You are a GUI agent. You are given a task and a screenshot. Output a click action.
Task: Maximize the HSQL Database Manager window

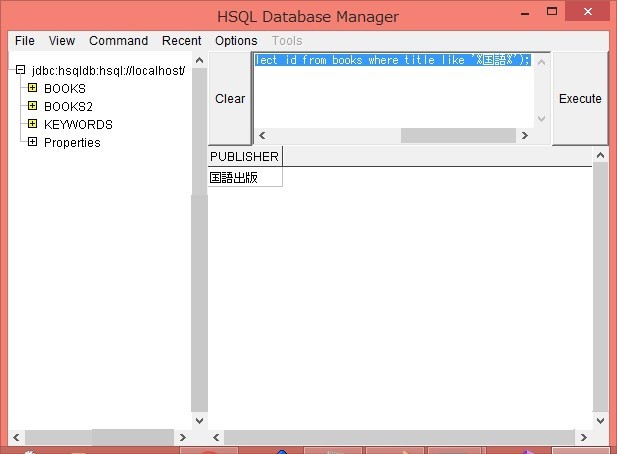pos(552,12)
